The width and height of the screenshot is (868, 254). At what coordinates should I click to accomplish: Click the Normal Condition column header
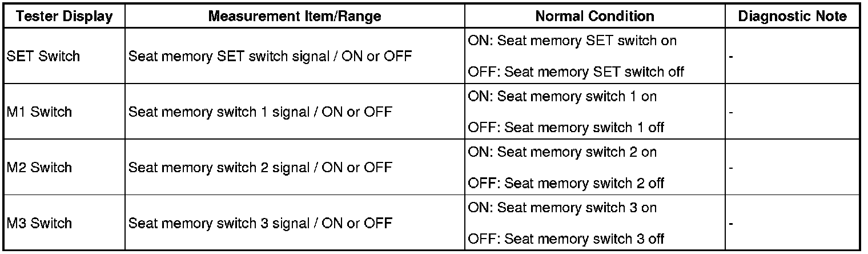point(594,17)
